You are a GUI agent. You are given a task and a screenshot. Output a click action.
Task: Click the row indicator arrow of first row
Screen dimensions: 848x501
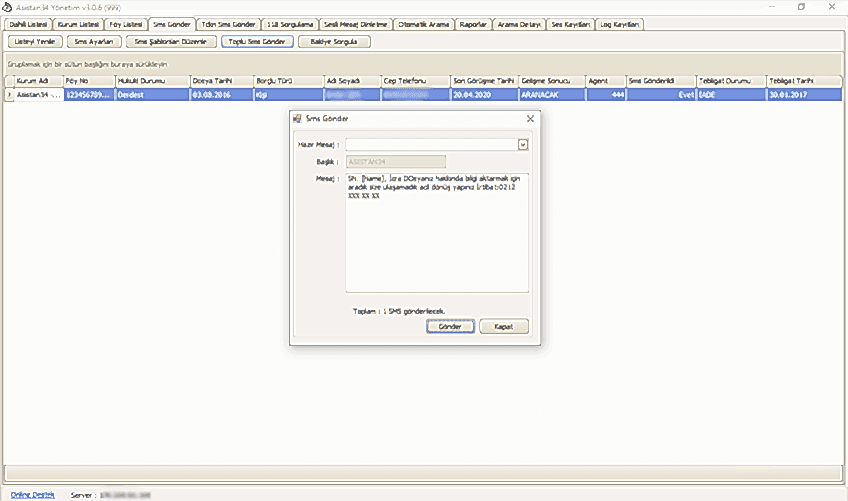click(9, 94)
